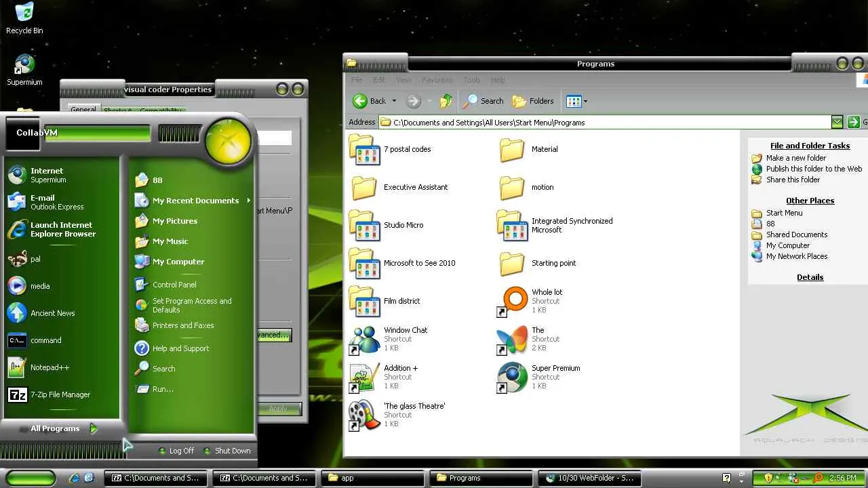Click the Details heading in side panel
This screenshot has width=868, height=488.
[x=810, y=277]
